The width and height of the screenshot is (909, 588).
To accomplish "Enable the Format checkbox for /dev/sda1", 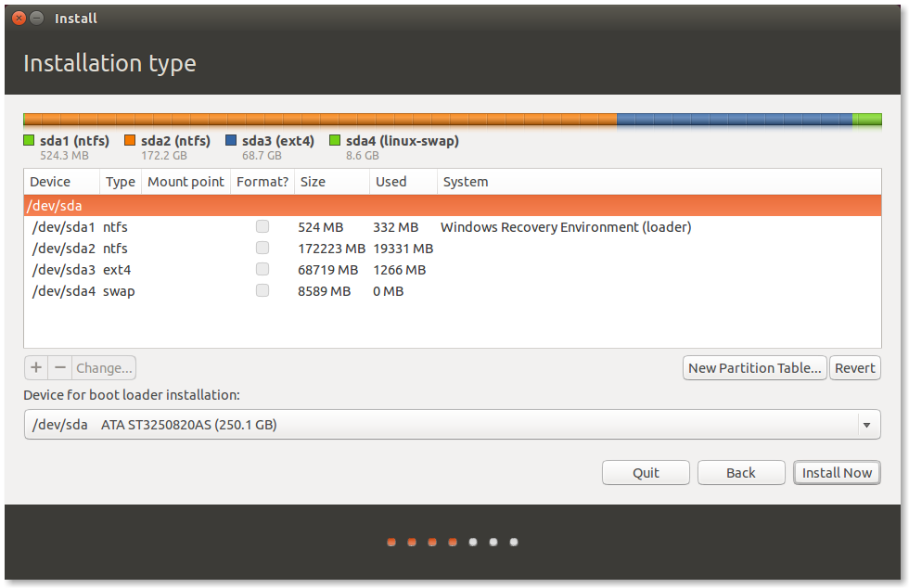I will tap(262, 225).
